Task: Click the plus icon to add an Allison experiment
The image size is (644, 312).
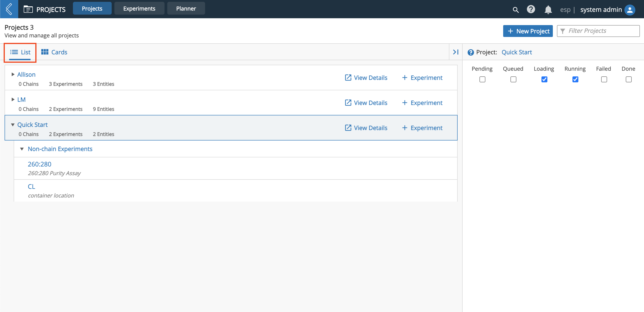Action: point(404,78)
